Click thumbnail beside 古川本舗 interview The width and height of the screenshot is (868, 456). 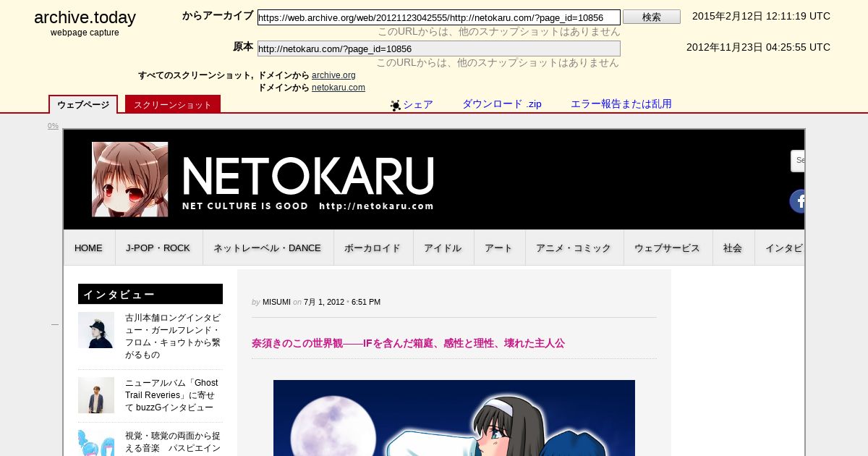point(96,330)
